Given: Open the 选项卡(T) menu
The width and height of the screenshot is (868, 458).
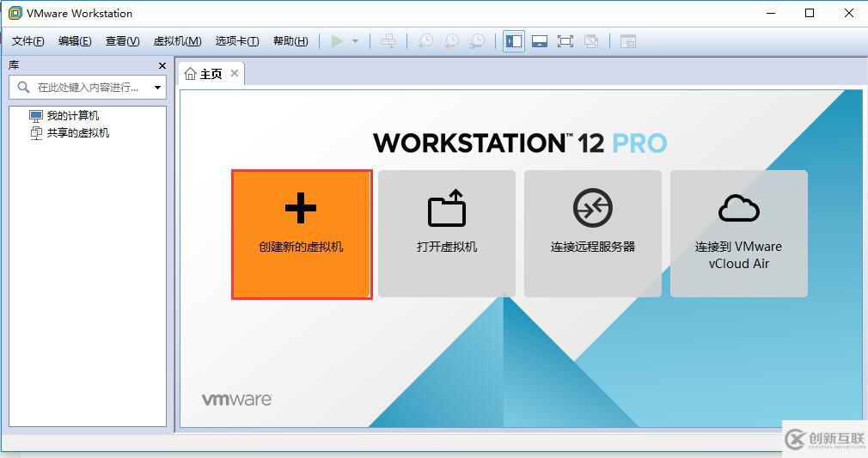Looking at the screenshot, I should tap(237, 41).
